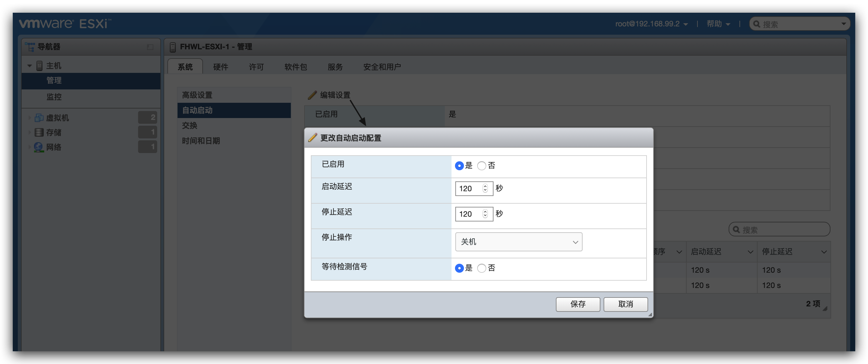This screenshot has height=364, width=868.
Task: Select 否 for 已启用 option
Action: pos(481,165)
